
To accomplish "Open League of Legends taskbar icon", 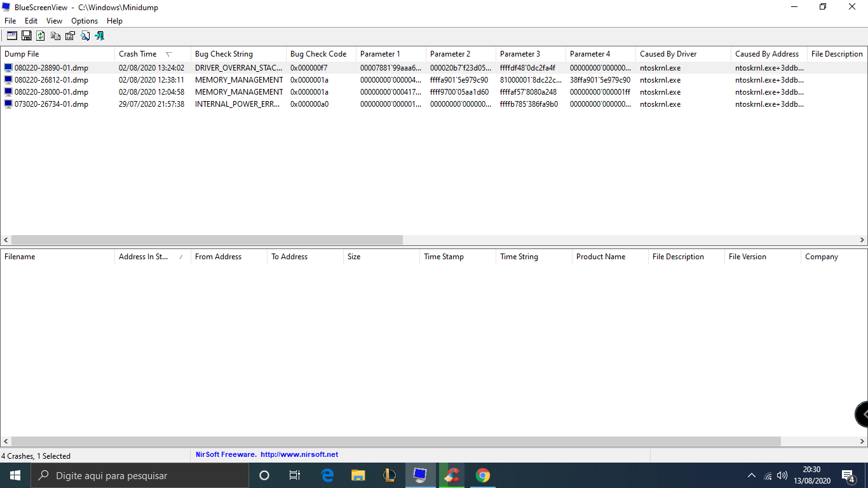I will coord(390,475).
